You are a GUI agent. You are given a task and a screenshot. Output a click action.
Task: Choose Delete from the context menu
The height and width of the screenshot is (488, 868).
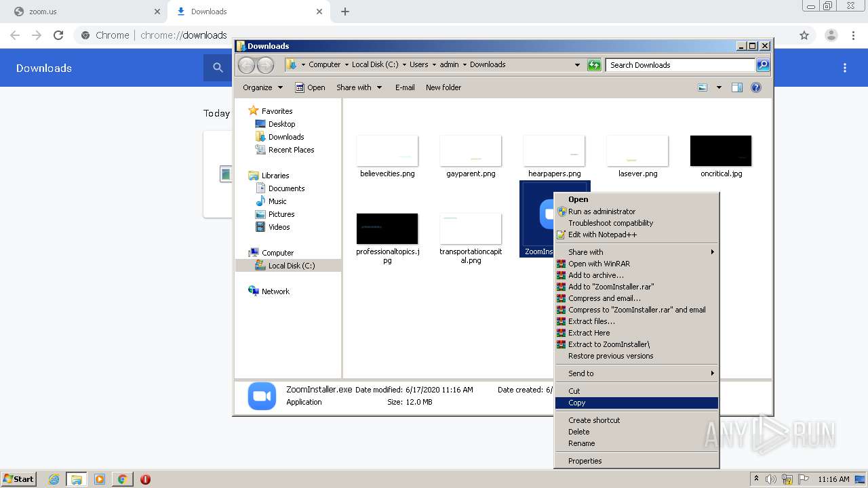(x=637, y=432)
